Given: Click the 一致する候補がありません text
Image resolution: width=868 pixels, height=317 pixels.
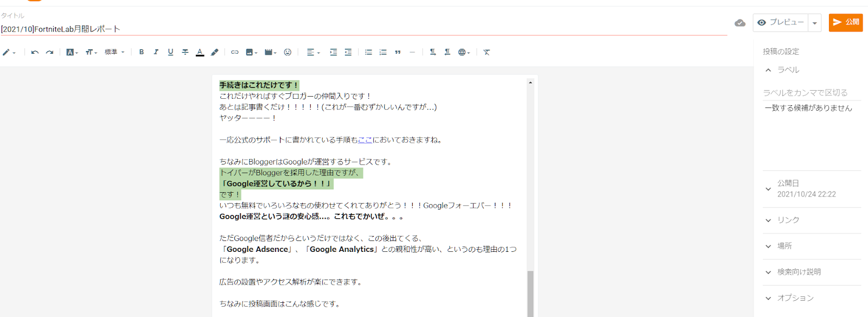Looking at the screenshot, I should pyautogui.click(x=808, y=108).
